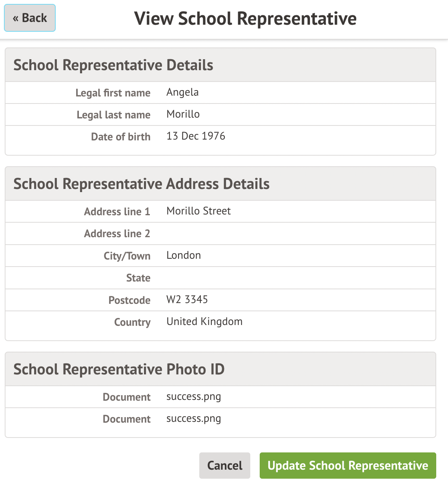This screenshot has height=483, width=448.
Task: Click the legal last name value Morillo
Action: 183,114
